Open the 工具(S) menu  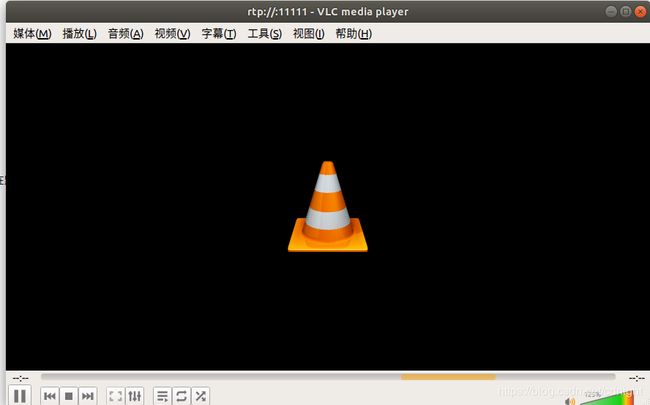click(x=265, y=34)
